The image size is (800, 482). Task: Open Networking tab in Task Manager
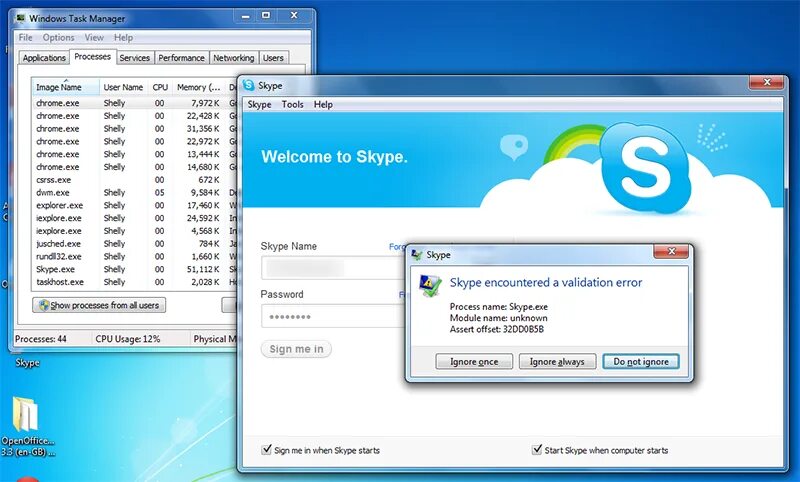coord(234,58)
